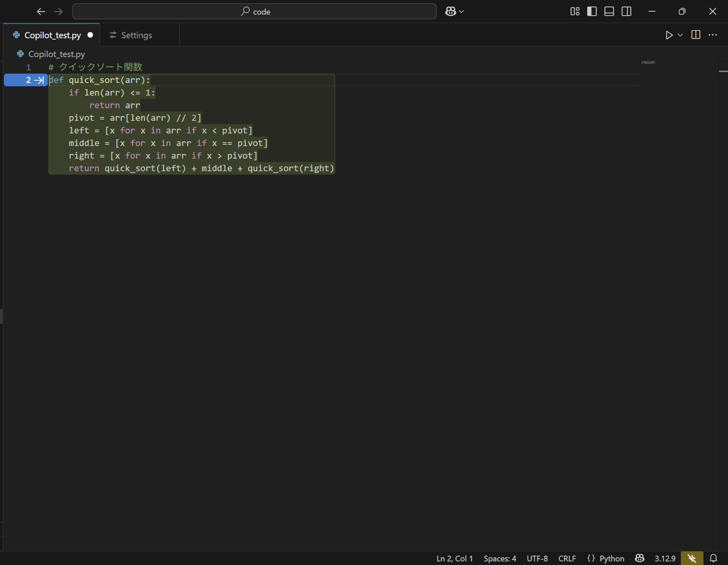Select line number 1 in the gutter
The width and height of the screenshot is (728, 565).
point(28,67)
